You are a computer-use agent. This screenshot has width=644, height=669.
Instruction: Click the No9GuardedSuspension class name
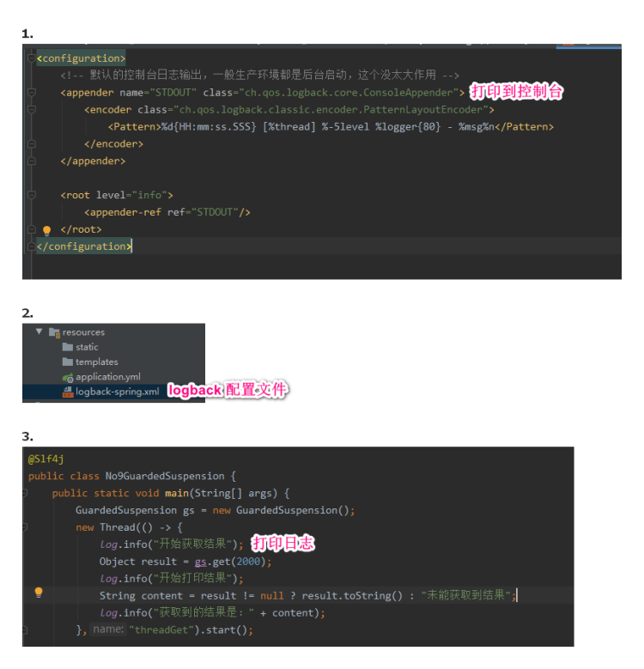click(165, 476)
